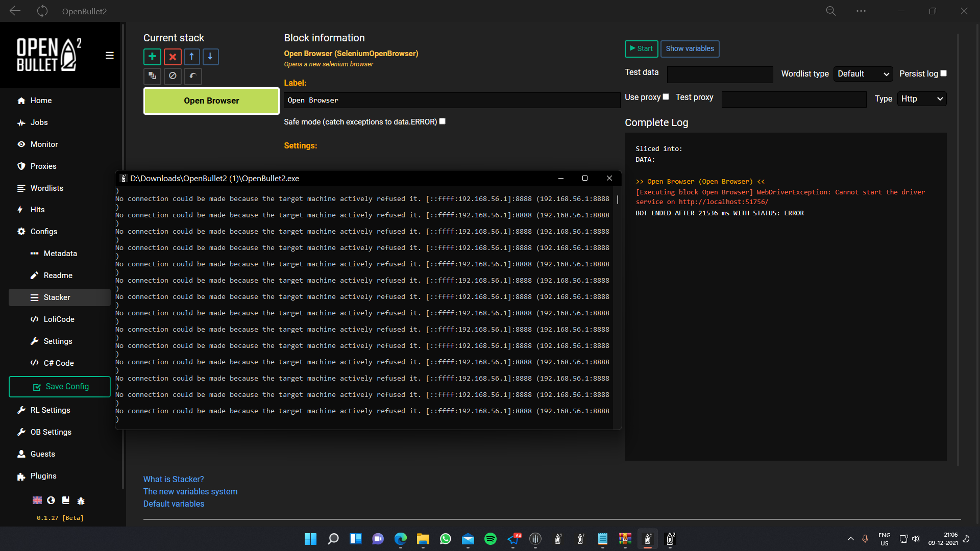Add a new block to the stack
The height and width of the screenshot is (551, 980).
point(152,57)
